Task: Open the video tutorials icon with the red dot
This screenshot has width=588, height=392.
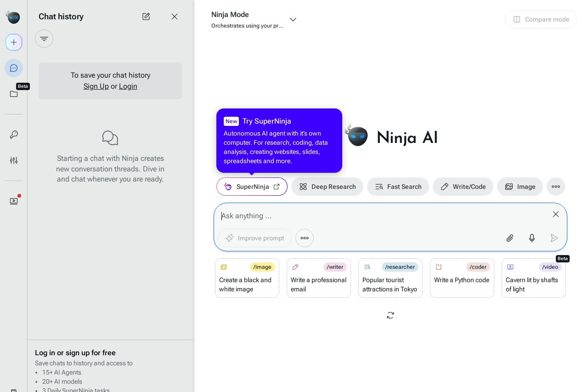Action: tap(14, 201)
